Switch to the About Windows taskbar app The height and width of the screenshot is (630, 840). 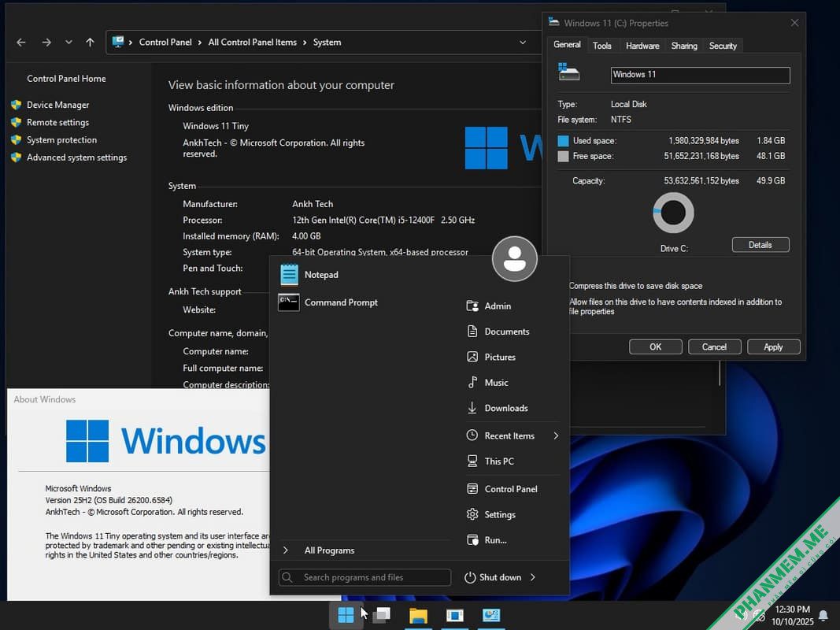454,616
